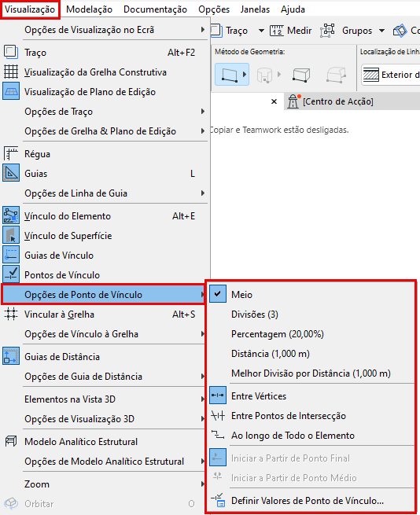The height and width of the screenshot is (515, 420).
Task: Choose the Exterior line location button
Action: point(390,75)
